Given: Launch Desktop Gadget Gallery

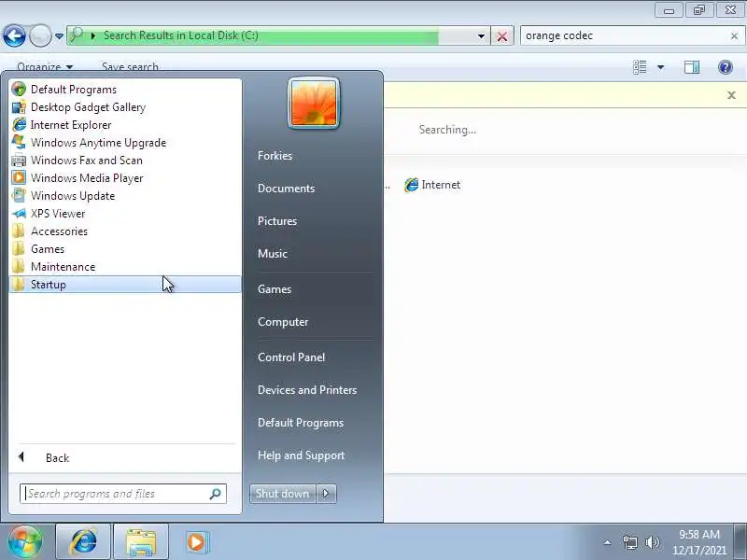Looking at the screenshot, I should tap(125, 107).
